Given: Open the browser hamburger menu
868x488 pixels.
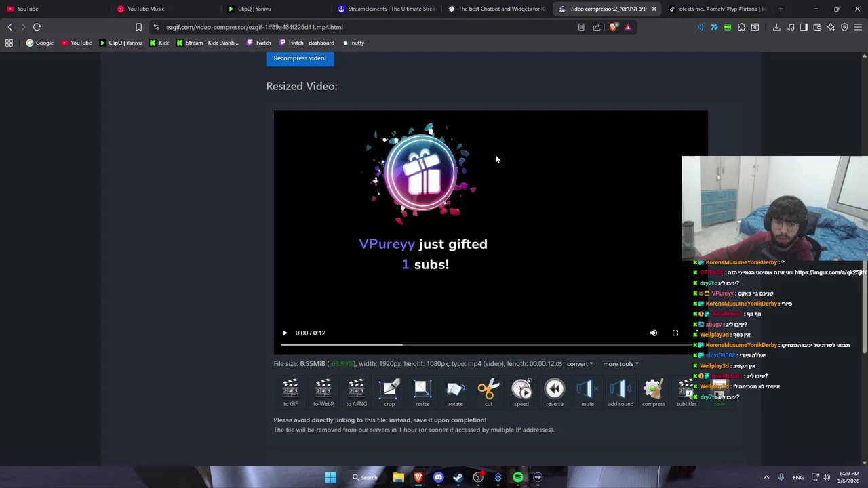Looking at the screenshot, I should pos(858,27).
